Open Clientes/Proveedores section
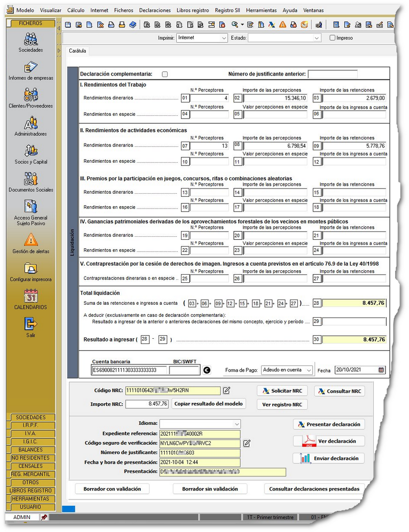Screen dimensions: 409x532 coord(31,99)
